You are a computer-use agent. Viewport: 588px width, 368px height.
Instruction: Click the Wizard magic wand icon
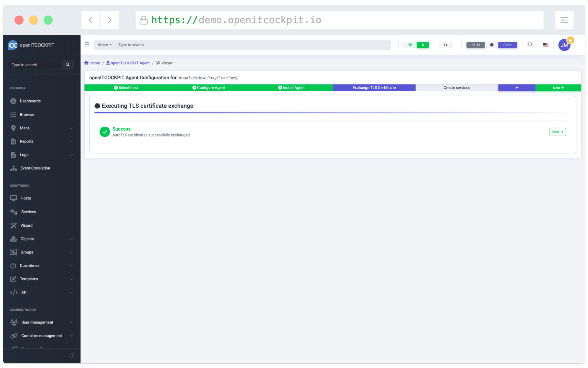[x=13, y=226]
